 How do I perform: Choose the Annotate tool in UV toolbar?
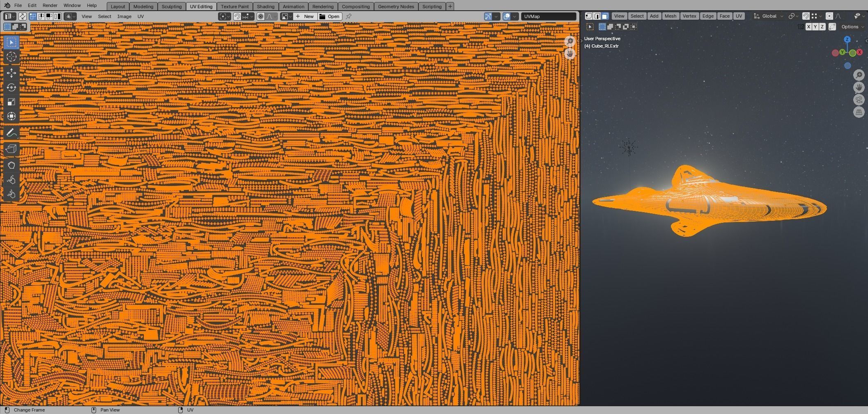point(11,133)
